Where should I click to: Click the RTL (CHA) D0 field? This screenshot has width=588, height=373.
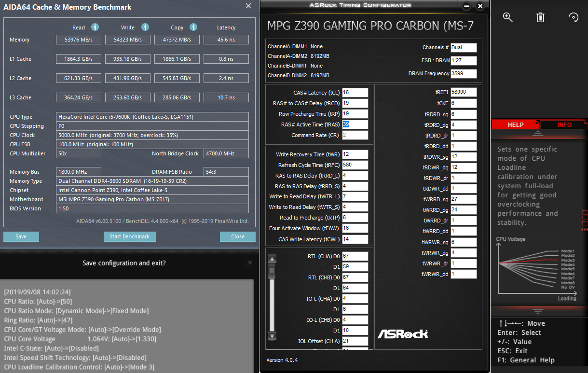[355, 256]
